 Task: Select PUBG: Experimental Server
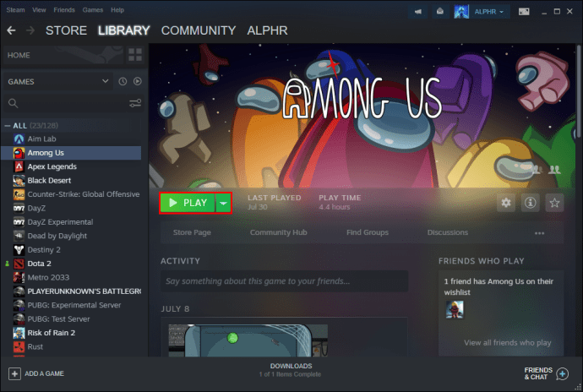point(71,305)
